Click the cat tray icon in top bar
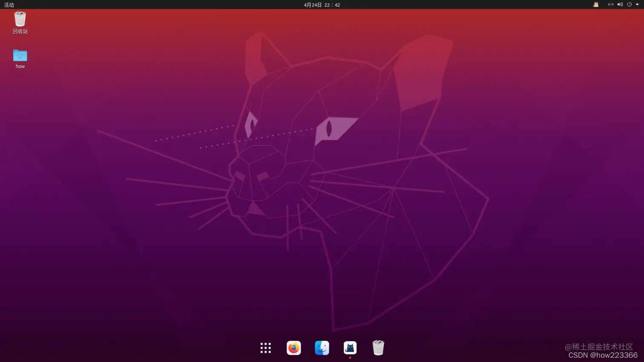The height and width of the screenshot is (362, 644). (x=596, y=5)
